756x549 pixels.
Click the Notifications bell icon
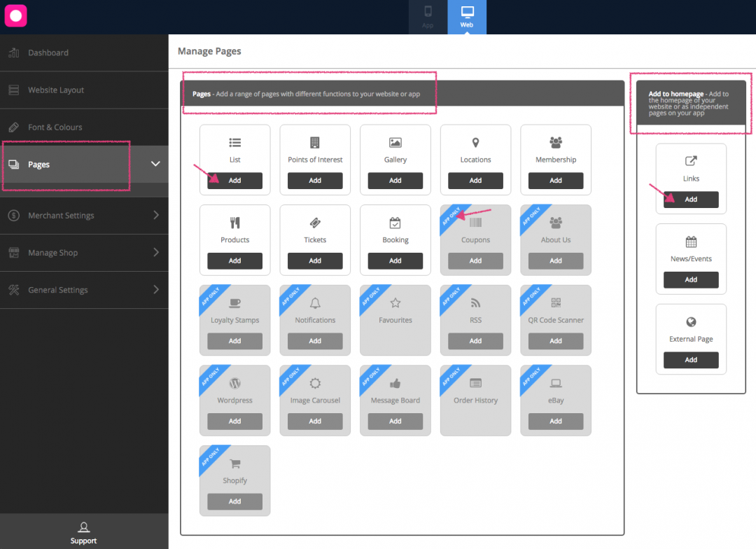point(314,303)
